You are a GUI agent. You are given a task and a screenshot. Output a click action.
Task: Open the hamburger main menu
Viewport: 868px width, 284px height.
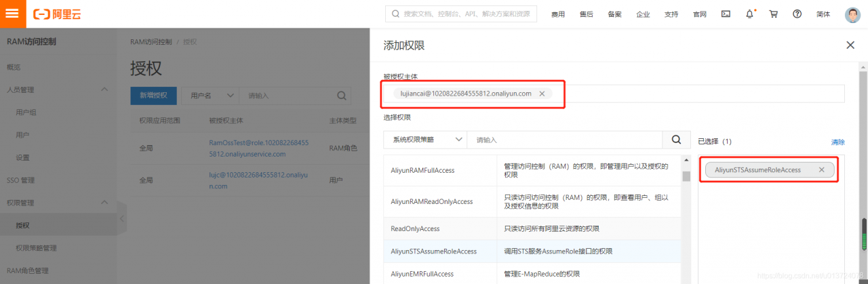[x=12, y=14]
